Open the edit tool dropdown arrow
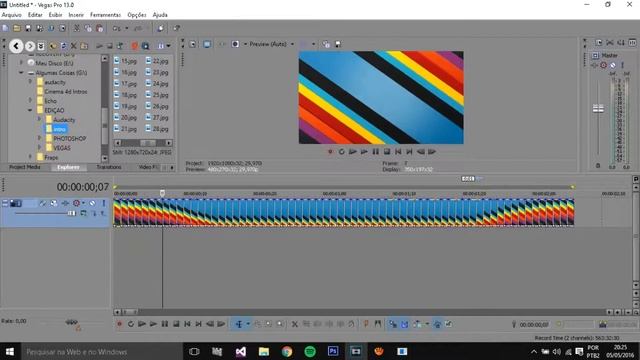This screenshot has width=640, height=360. point(248,324)
